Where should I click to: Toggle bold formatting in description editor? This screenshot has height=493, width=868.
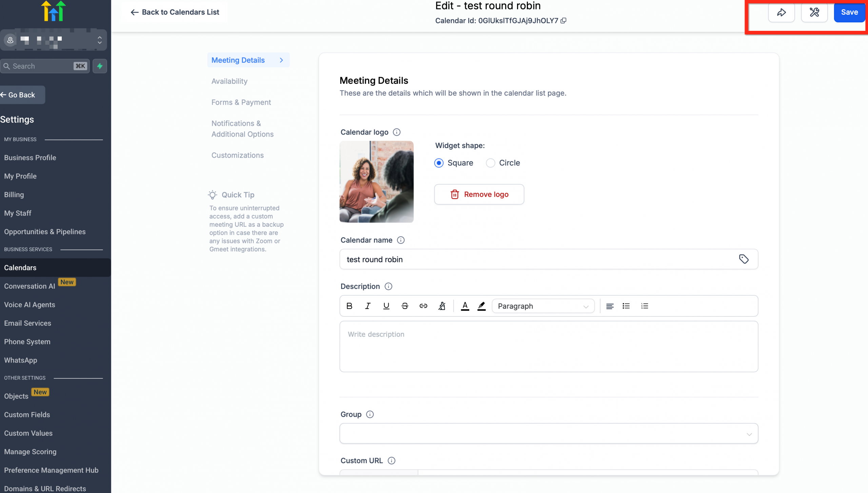click(x=349, y=306)
